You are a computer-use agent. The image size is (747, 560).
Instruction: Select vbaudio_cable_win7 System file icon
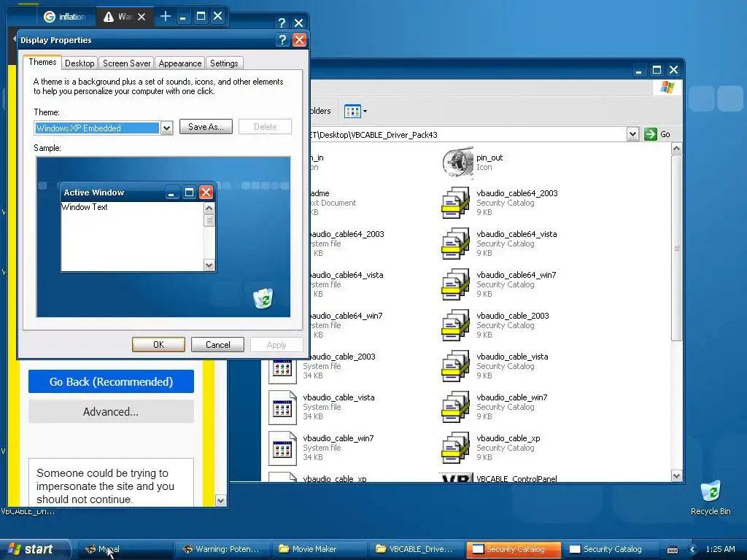[x=282, y=448]
